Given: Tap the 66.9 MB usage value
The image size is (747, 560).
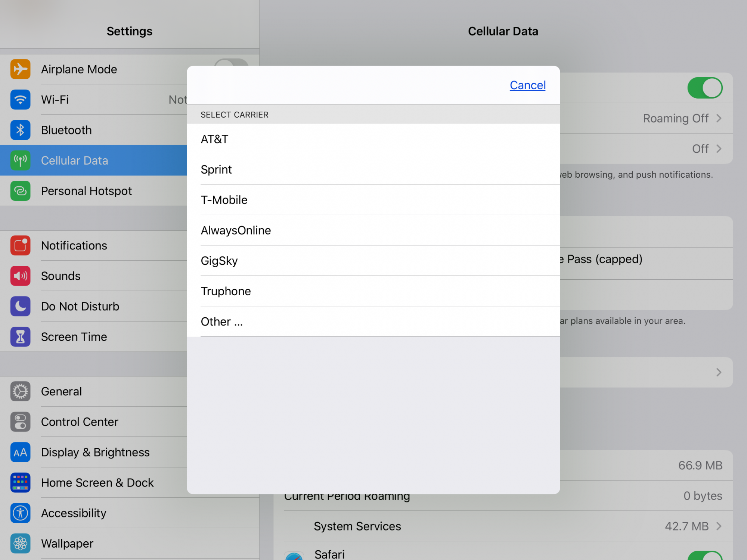Looking at the screenshot, I should coord(700,465).
